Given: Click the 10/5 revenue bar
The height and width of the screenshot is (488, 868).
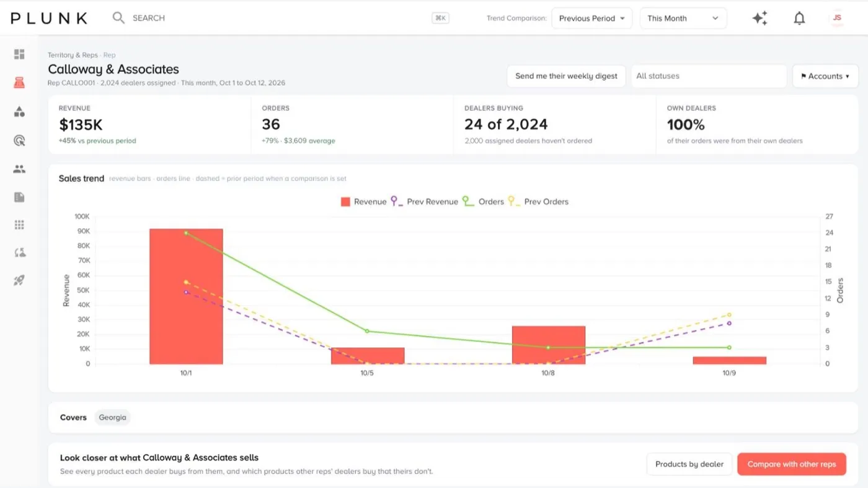Looking at the screenshot, I should coord(368,356).
